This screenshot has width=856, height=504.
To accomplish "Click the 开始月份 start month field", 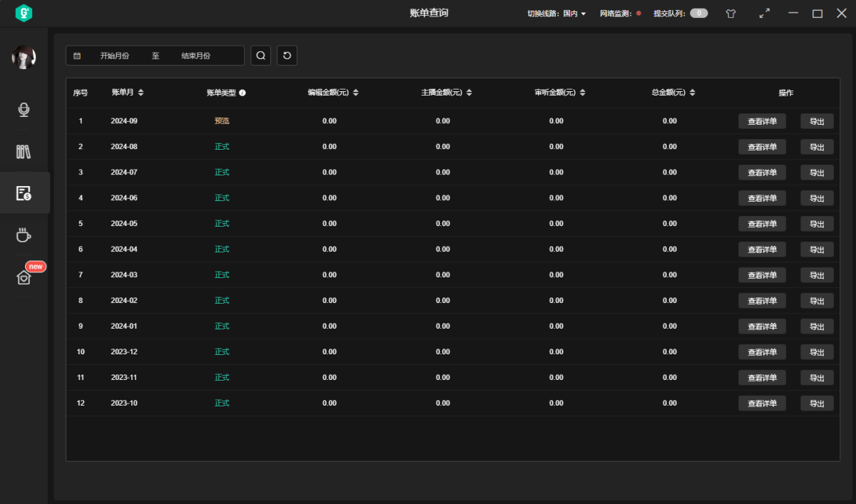I will 115,56.
